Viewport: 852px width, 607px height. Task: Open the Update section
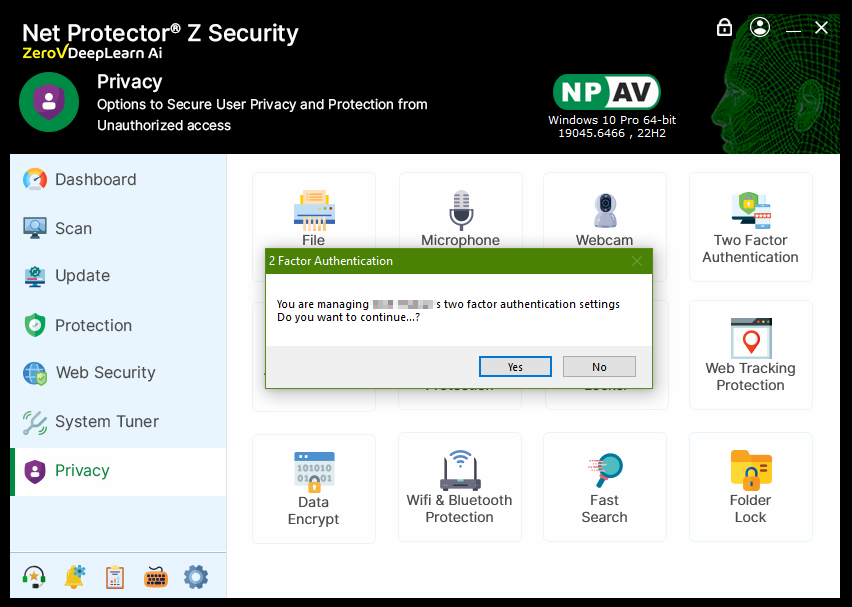tap(82, 276)
